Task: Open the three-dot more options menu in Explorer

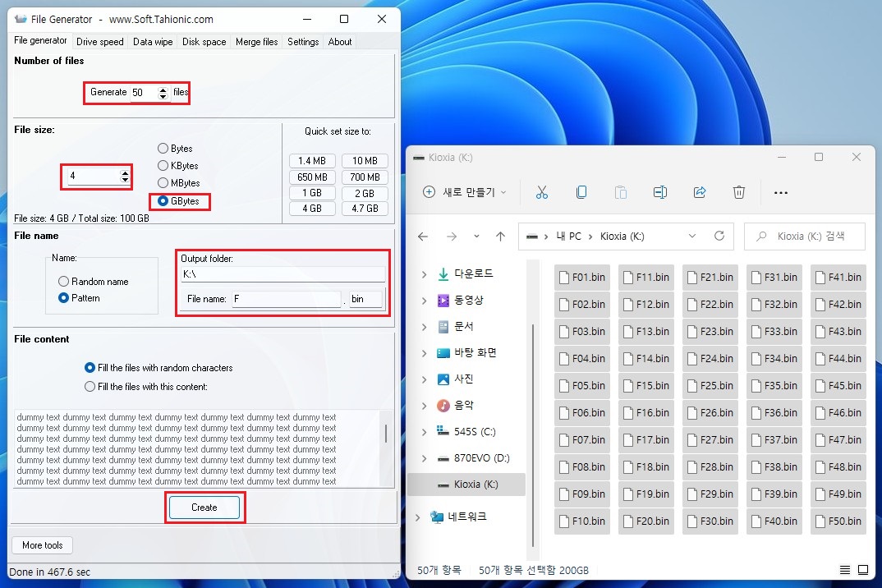Action: point(781,192)
